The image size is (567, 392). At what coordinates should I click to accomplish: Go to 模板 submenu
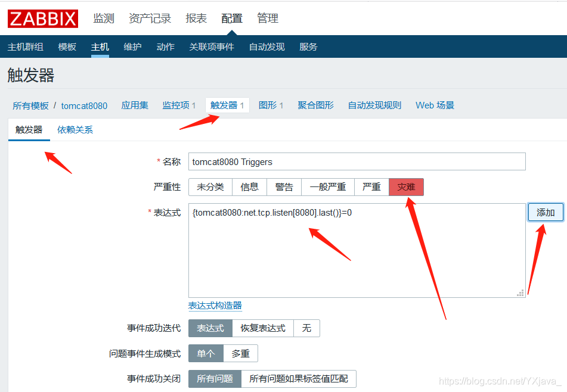67,46
